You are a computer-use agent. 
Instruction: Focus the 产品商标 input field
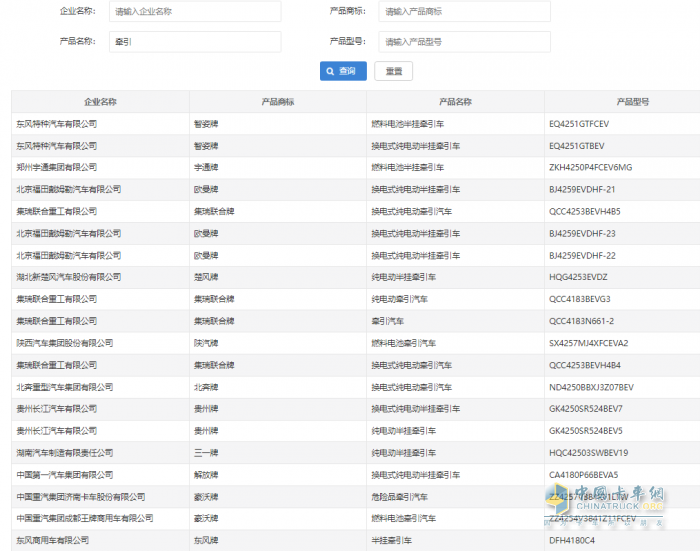464,12
